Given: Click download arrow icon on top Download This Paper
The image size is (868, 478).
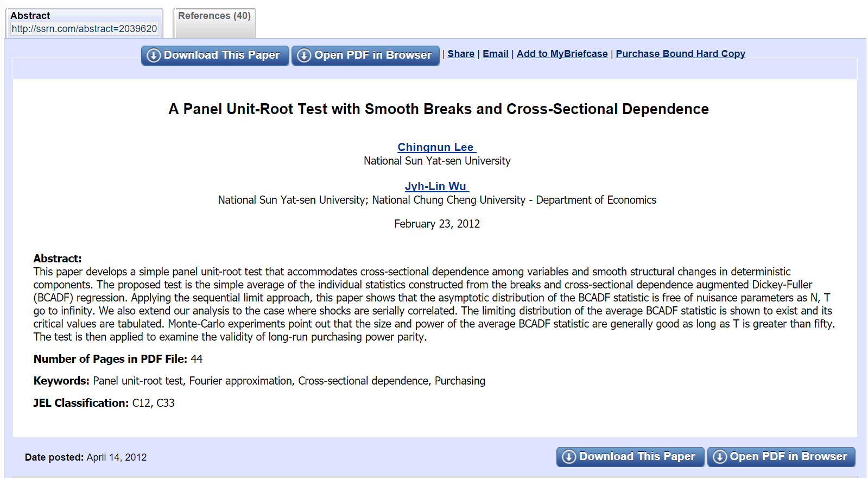Looking at the screenshot, I should click(154, 55).
